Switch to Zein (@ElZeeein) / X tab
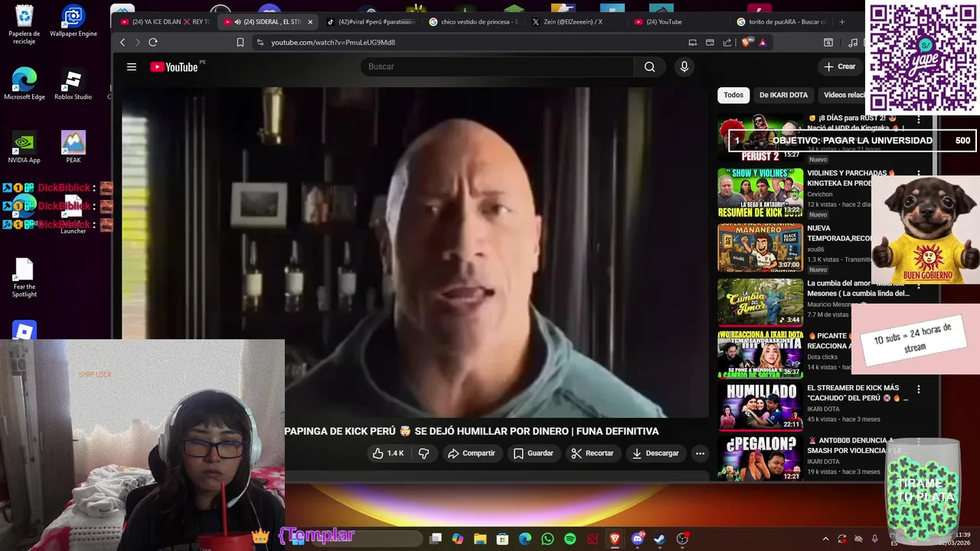980x551 pixels. [x=574, y=22]
